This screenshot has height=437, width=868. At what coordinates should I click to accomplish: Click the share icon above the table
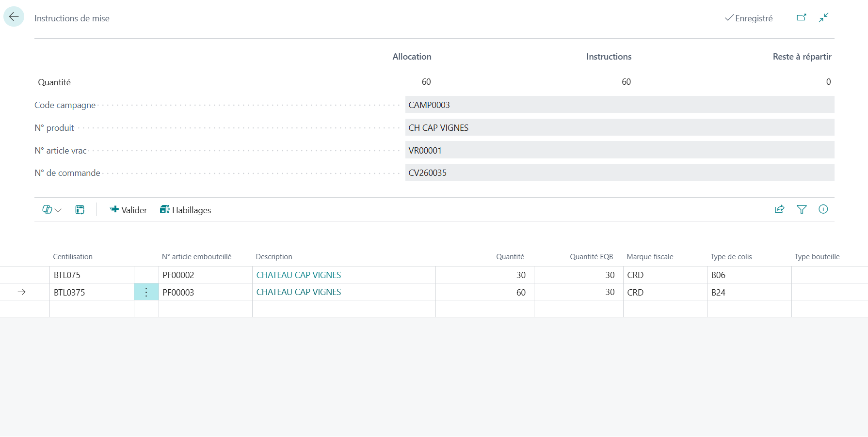coord(779,209)
